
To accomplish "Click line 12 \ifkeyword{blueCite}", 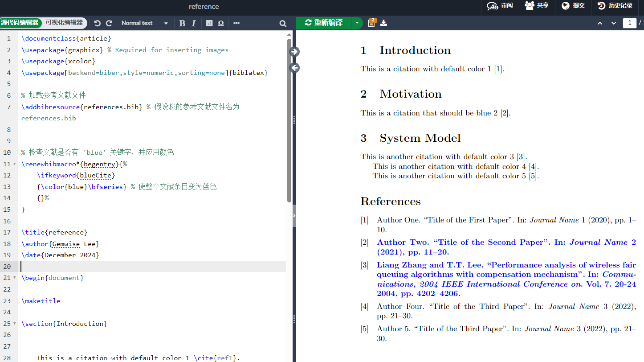I will [76, 175].
